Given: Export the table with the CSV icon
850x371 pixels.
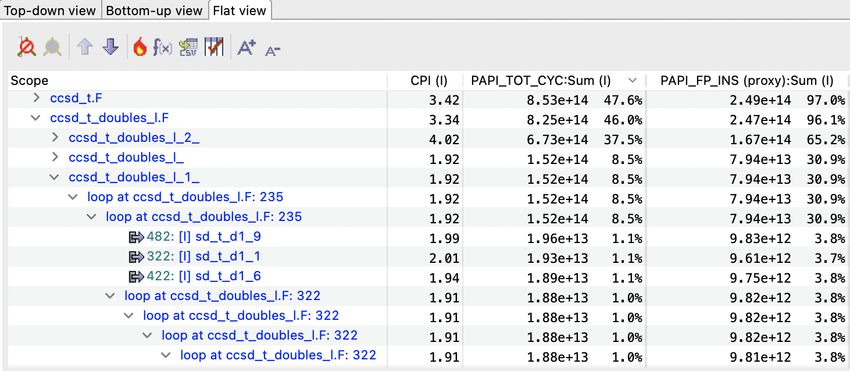Looking at the screenshot, I should coord(188,48).
